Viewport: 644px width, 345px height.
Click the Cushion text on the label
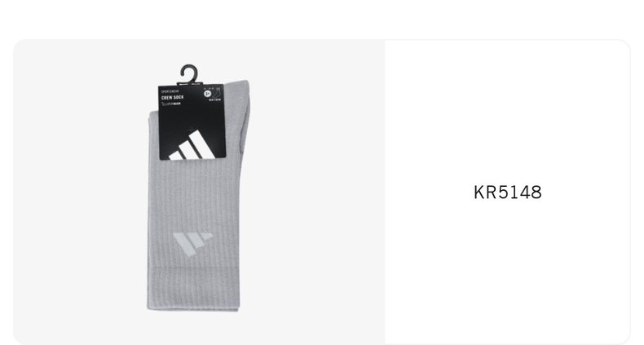tap(171, 104)
